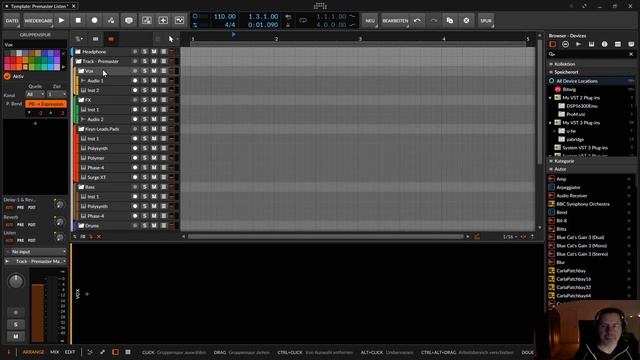
Task: Toggle the automation write icon in transport
Action: point(111,20)
